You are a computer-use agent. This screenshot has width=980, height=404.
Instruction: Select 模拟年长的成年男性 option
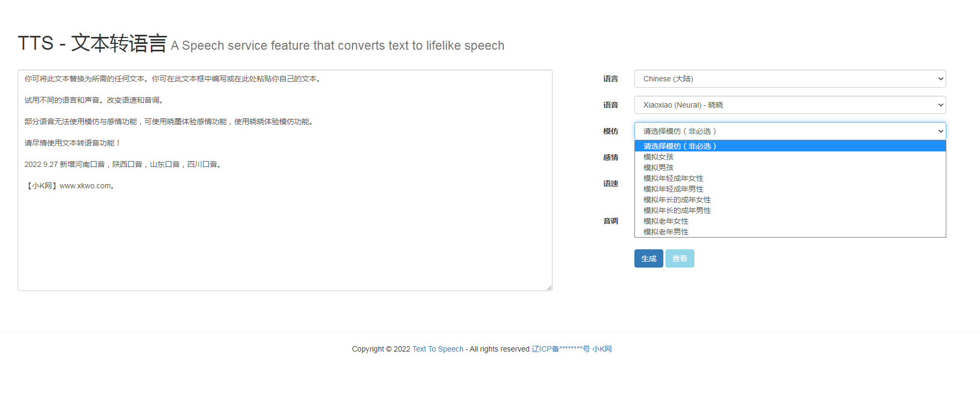point(677,210)
